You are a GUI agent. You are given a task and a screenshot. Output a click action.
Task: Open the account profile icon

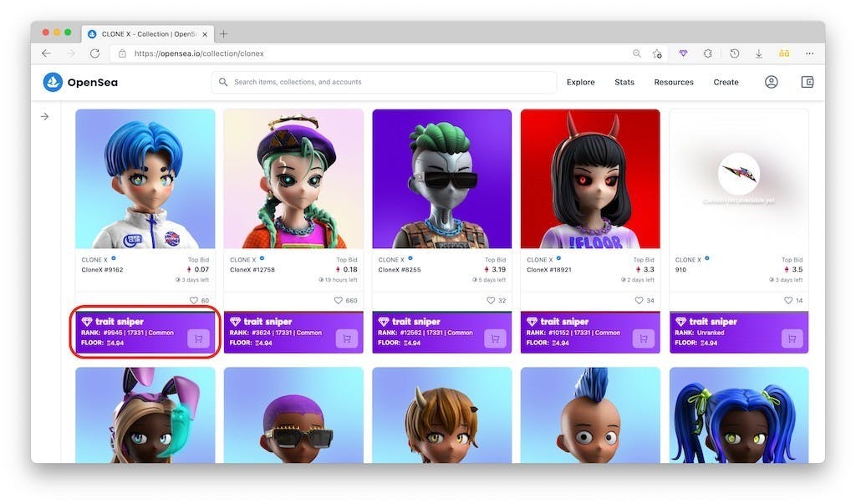pos(771,82)
